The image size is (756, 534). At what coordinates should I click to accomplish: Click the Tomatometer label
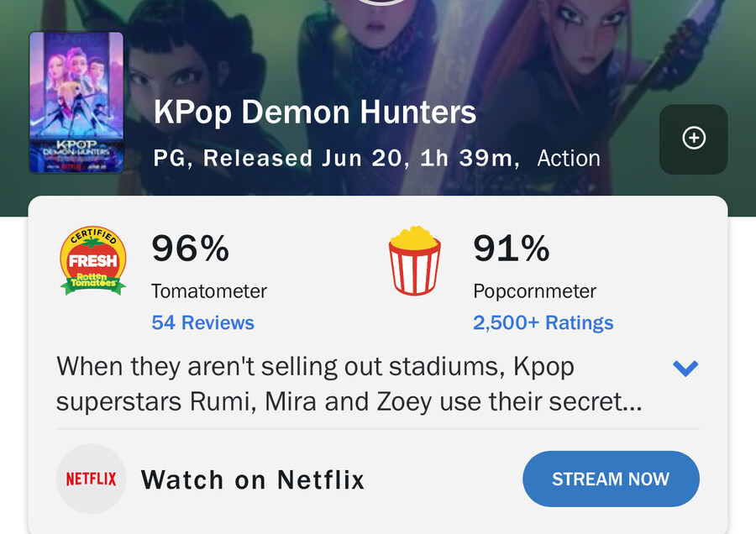pyautogui.click(x=209, y=291)
